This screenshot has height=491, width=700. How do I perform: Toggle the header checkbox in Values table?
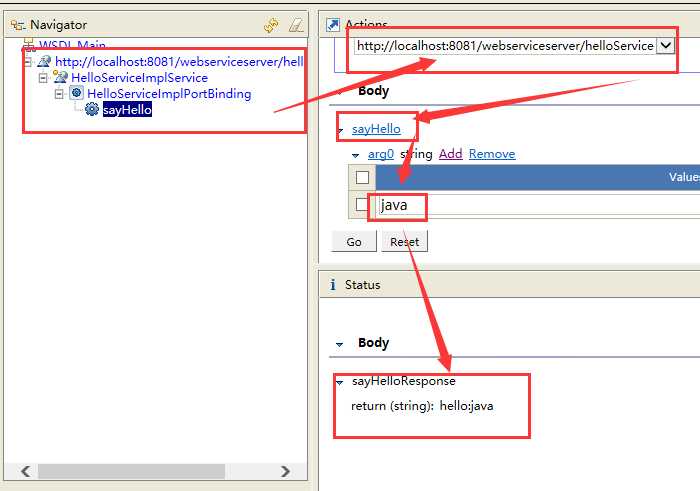[x=362, y=178]
